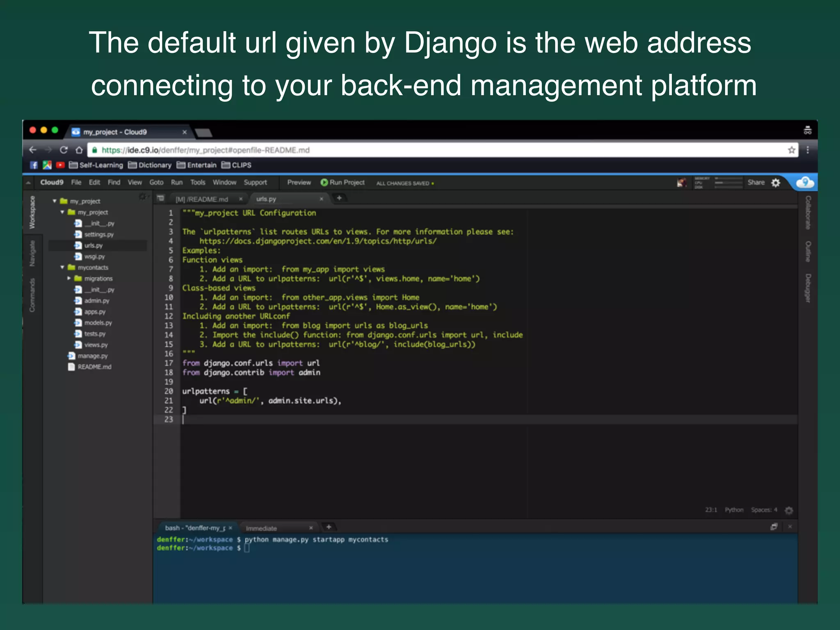Click the Preview button
Screen dimensions: 840x630
coord(299,183)
